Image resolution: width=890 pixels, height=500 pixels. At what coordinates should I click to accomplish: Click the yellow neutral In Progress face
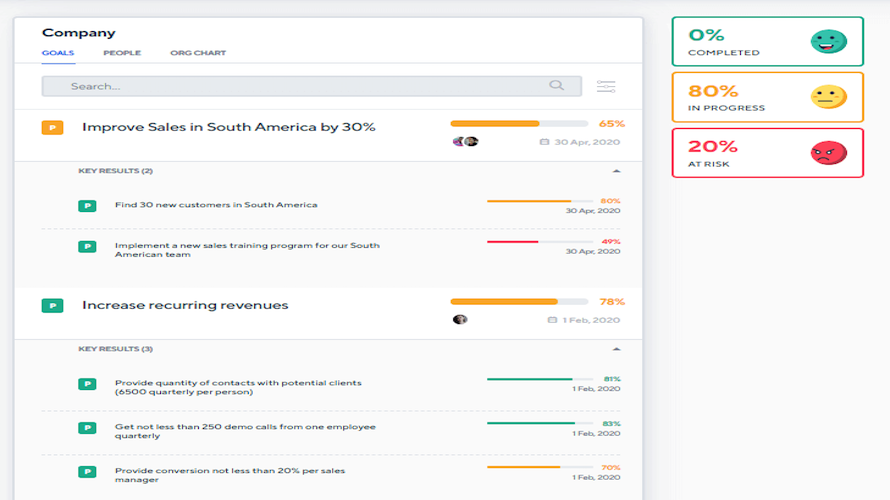point(829,97)
